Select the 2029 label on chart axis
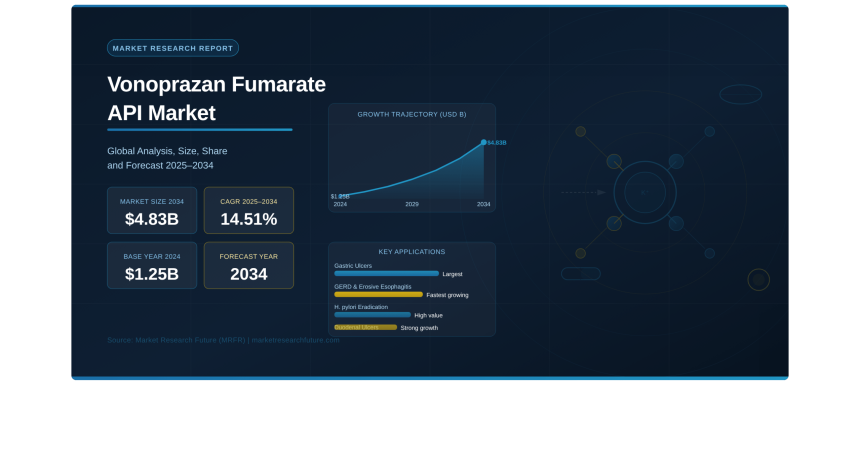This screenshot has height=459, width=860. (x=412, y=204)
